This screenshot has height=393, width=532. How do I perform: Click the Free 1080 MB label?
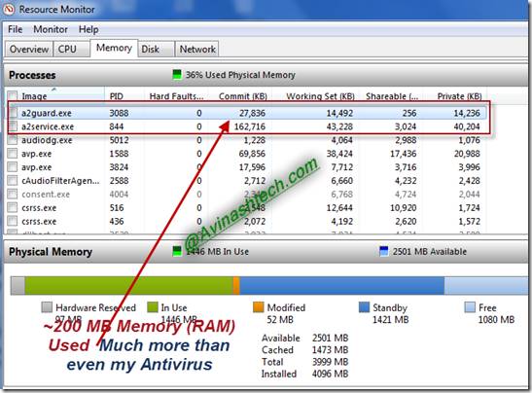496,313
